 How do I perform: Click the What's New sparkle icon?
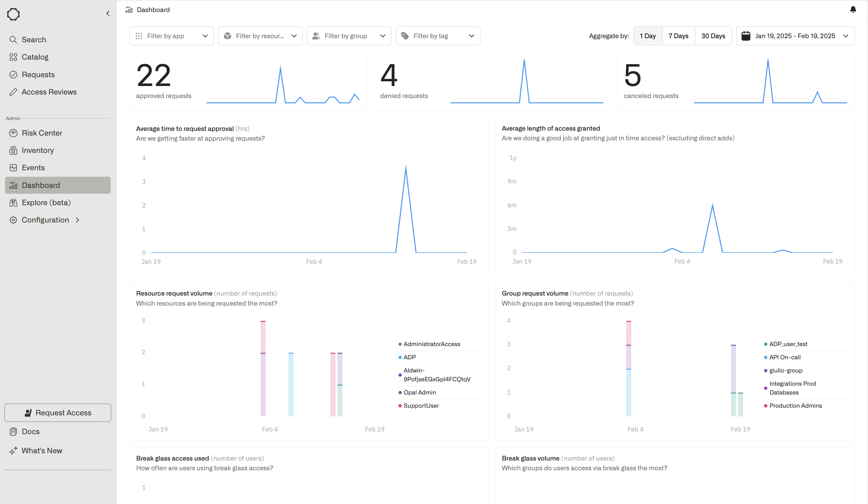coord(13,451)
